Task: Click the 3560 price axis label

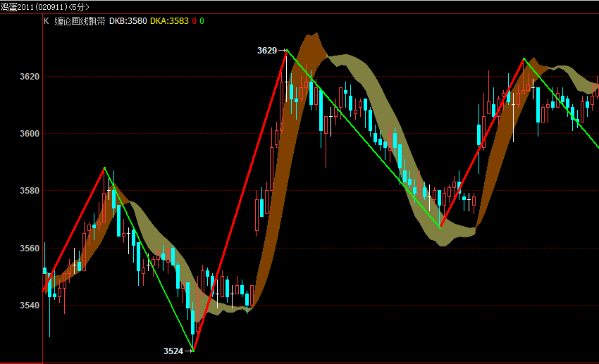Action: coord(30,249)
